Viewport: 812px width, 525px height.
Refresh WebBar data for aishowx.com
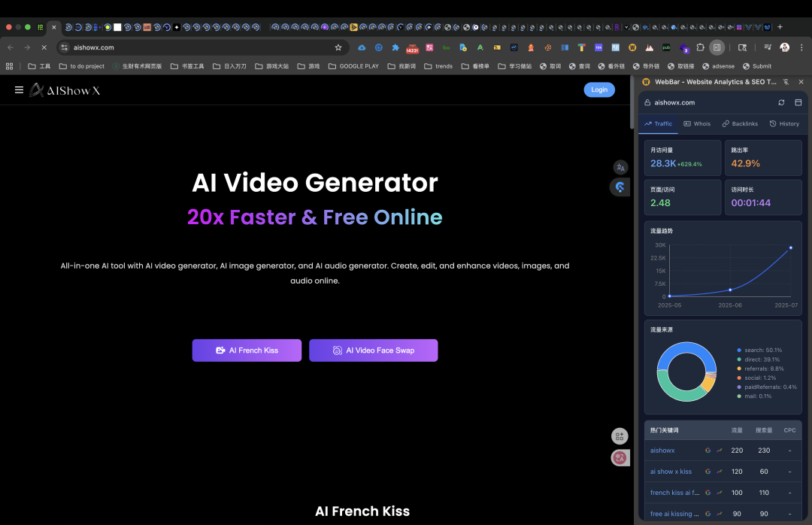[x=781, y=102]
